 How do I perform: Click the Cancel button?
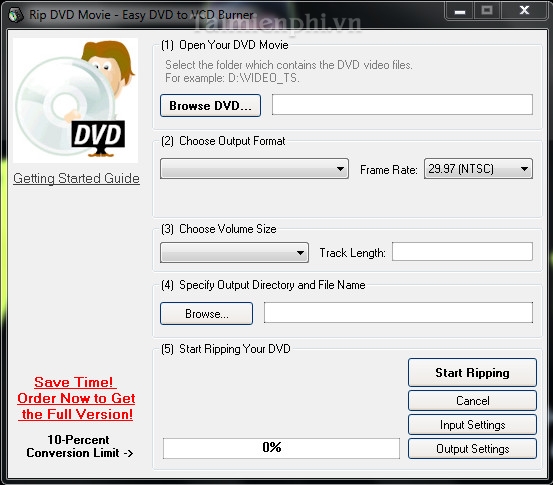(472, 401)
